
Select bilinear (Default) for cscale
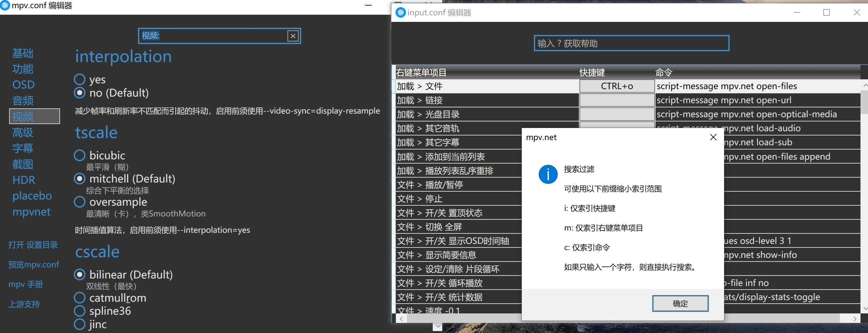coord(123,275)
